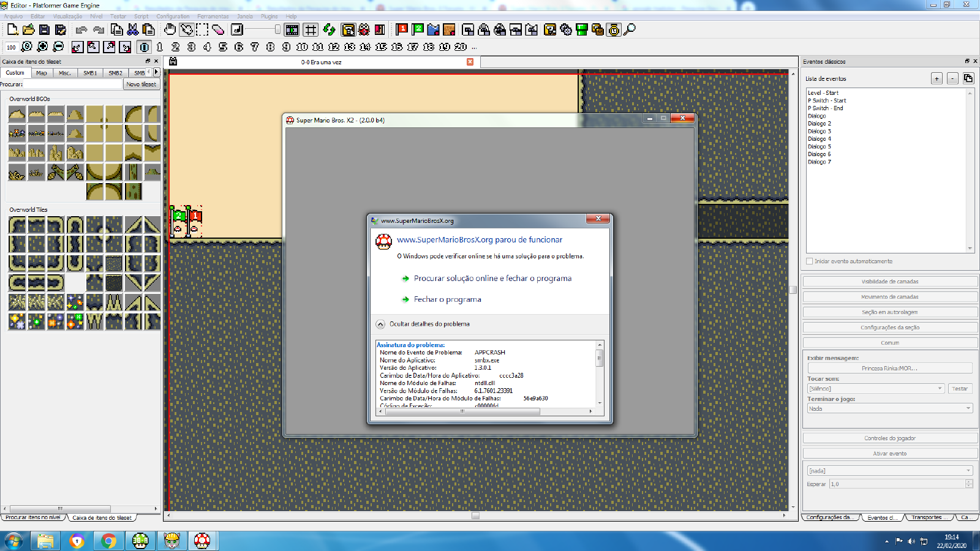Click the zoom out magnifier icon
The height and width of the screenshot is (551, 980).
coord(59,47)
